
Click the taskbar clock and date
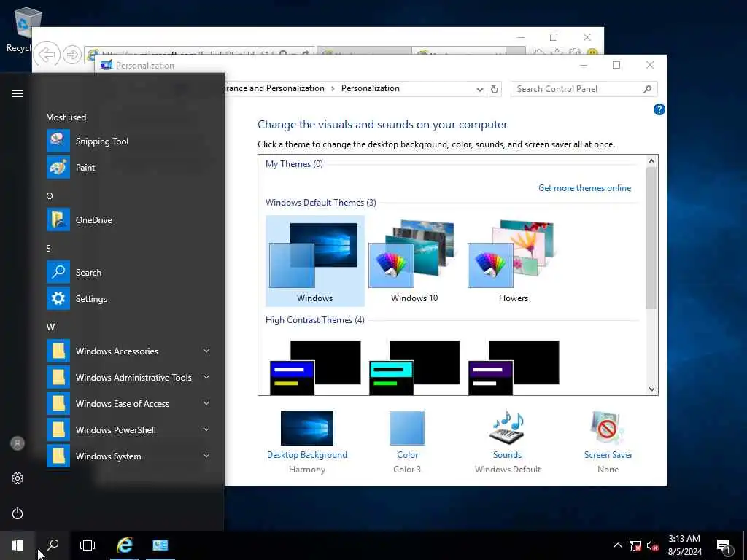684,545
